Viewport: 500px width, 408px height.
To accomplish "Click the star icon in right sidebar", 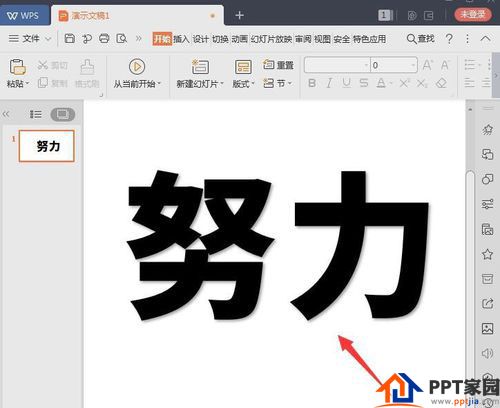I will [x=487, y=254].
